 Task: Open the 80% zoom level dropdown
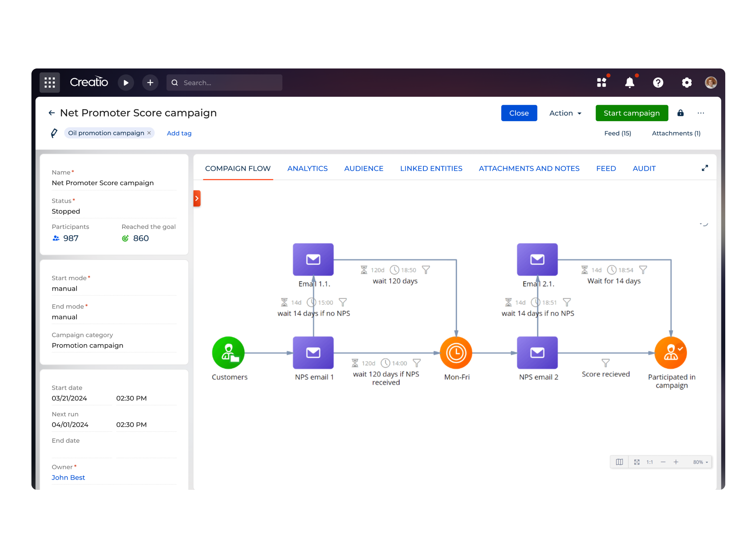tap(700, 462)
